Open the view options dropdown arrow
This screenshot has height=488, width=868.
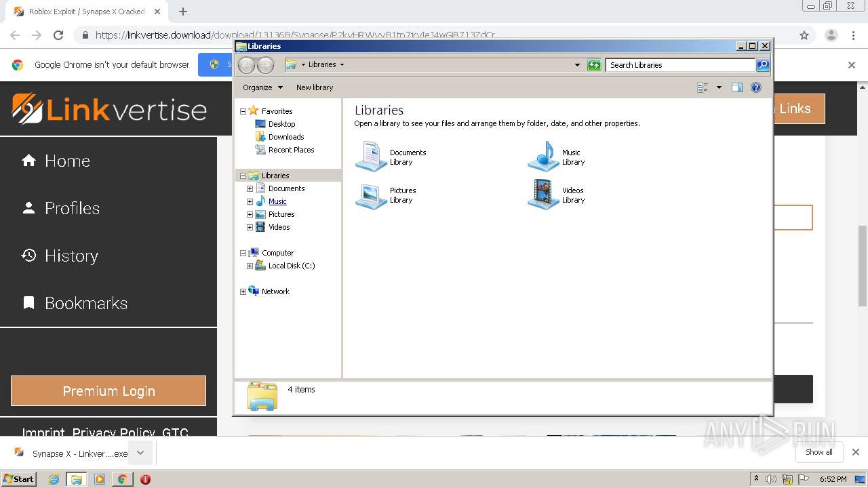[719, 87]
